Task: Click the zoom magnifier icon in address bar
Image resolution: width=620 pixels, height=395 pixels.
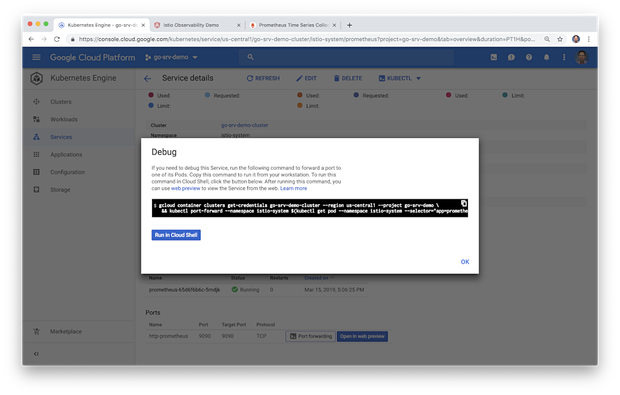Action: (x=547, y=39)
